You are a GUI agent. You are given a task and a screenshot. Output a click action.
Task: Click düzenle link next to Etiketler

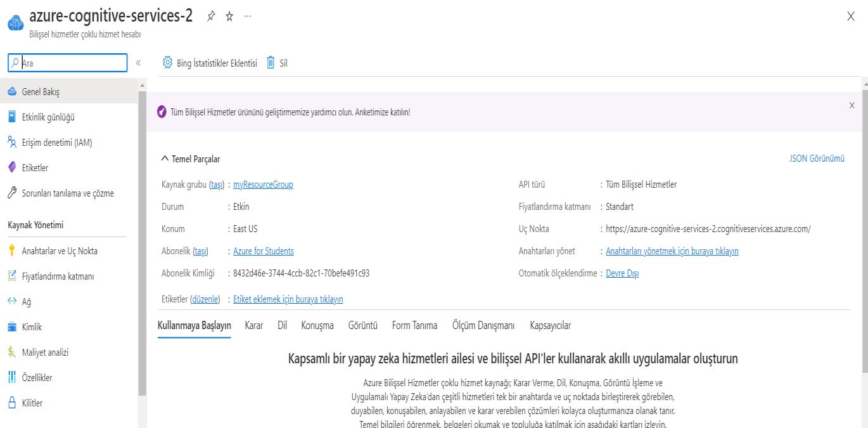(205, 299)
